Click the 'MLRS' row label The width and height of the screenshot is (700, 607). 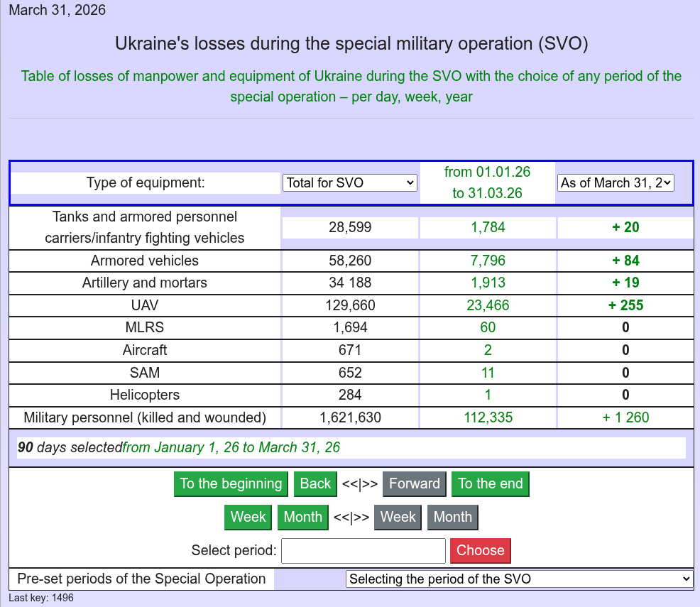145,327
